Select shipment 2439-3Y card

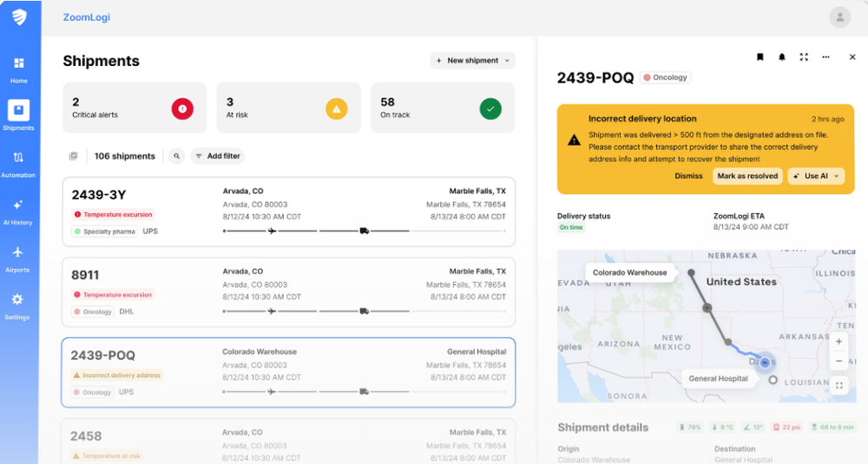[288, 212]
